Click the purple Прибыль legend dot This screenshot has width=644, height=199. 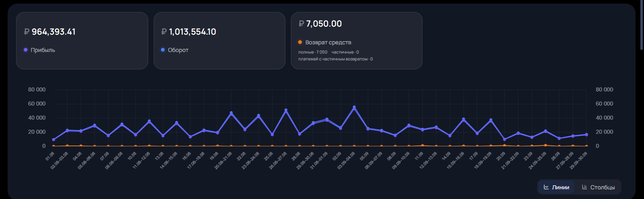(x=26, y=50)
